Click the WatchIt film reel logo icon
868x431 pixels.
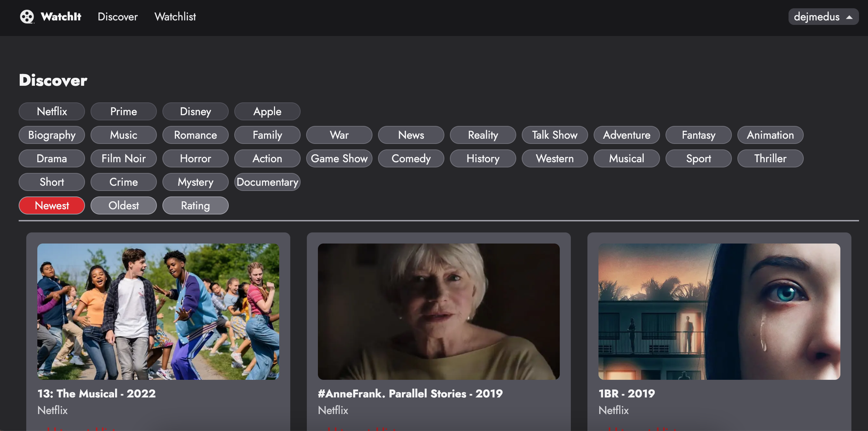[27, 17]
